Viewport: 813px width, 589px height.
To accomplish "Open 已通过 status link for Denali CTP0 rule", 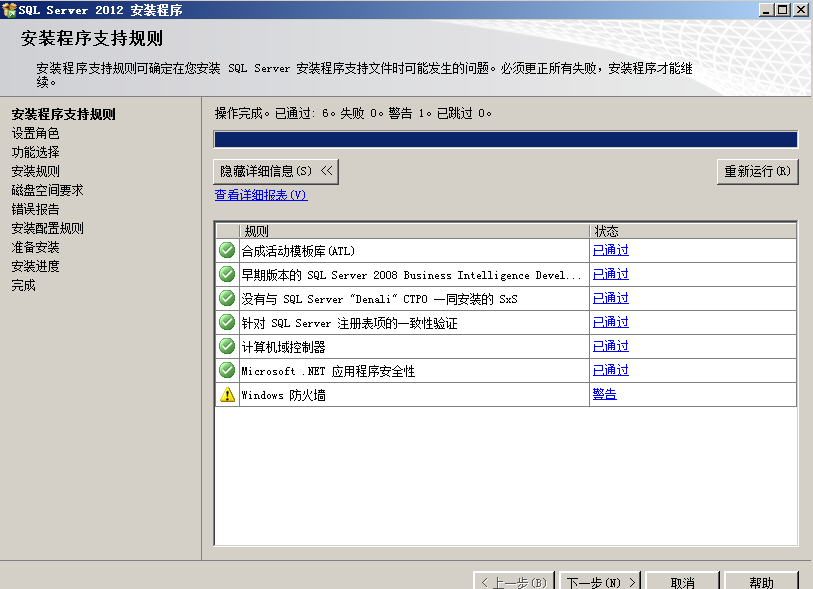I will [610, 298].
